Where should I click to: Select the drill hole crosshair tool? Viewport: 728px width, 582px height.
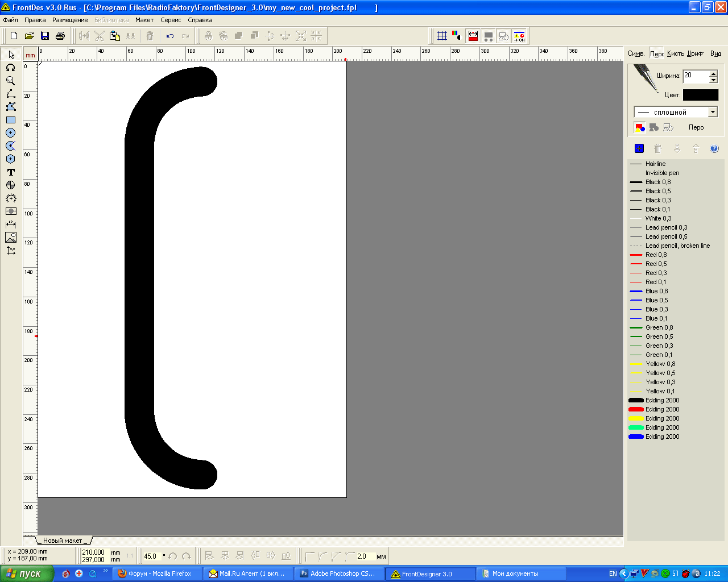(x=11, y=185)
